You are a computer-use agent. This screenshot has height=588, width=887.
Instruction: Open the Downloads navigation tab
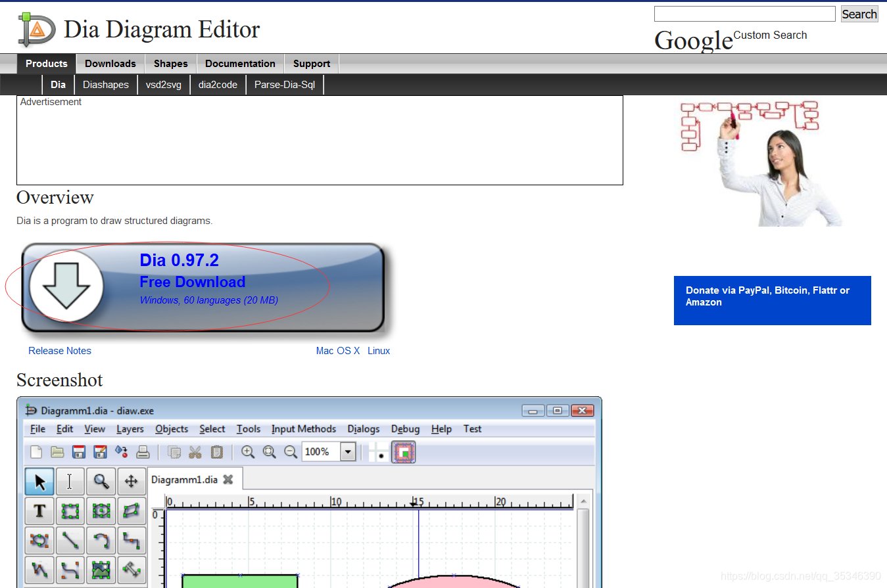(110, 64)
